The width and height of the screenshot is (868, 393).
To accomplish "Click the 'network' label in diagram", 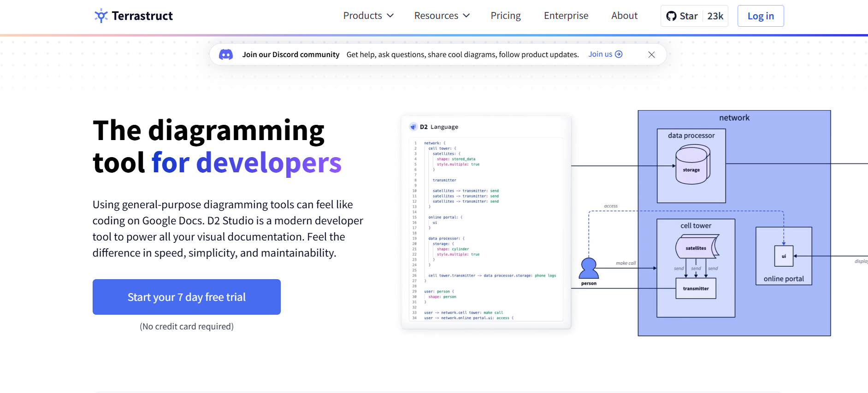I will click(734, 118).
